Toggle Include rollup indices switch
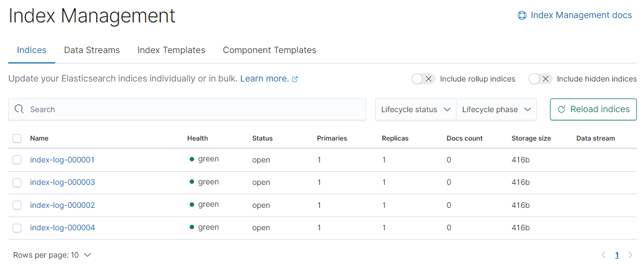Screen dimensions: 644x268 (x=424, y=79)
